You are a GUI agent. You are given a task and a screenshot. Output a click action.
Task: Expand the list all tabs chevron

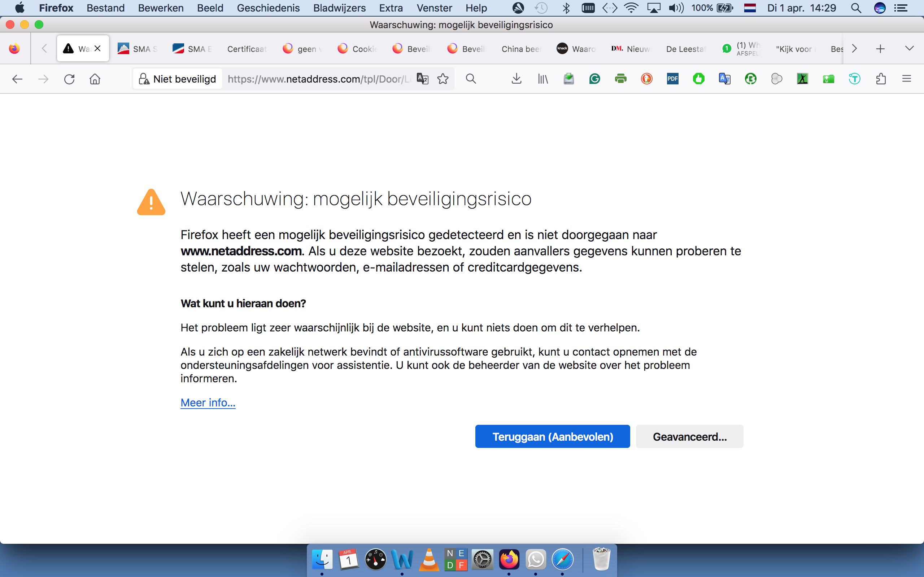pos(909,48)
